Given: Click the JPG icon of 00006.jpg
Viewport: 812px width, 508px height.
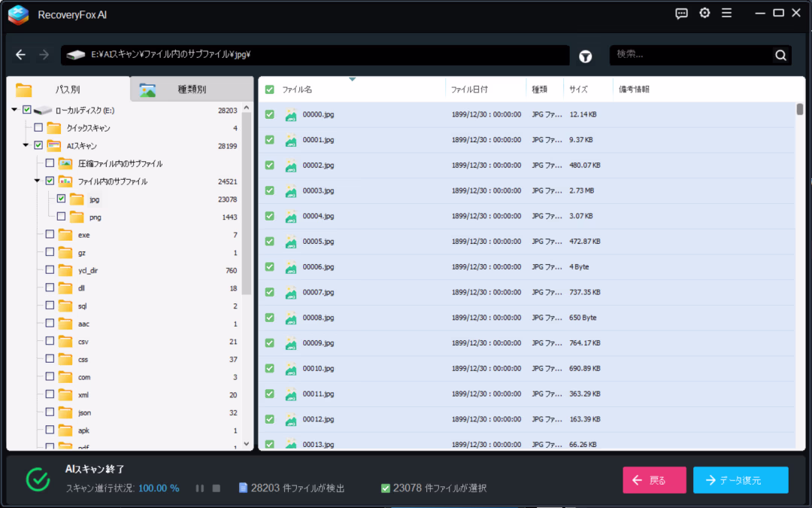Looking at the screenshot, I should coord(291,267).
